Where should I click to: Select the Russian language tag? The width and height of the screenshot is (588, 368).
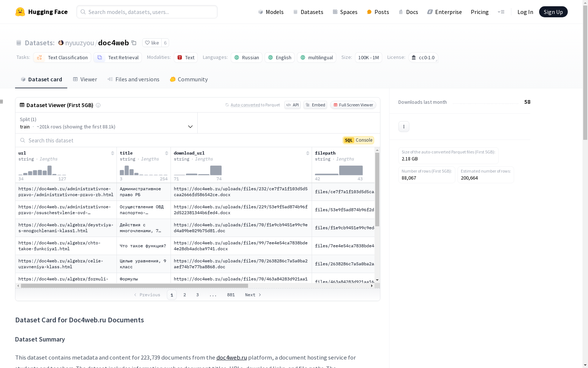[x=247, y=57]
